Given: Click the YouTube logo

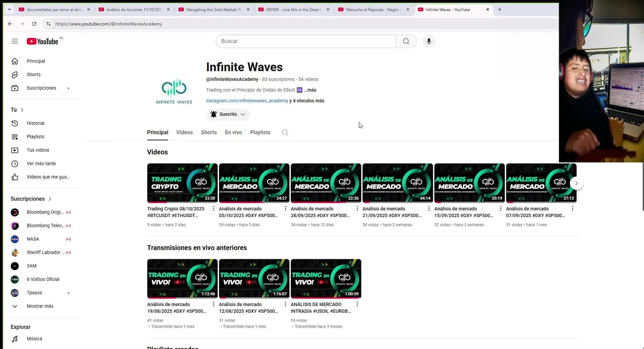Looking at the screenshot, I should tap(43, 41).
